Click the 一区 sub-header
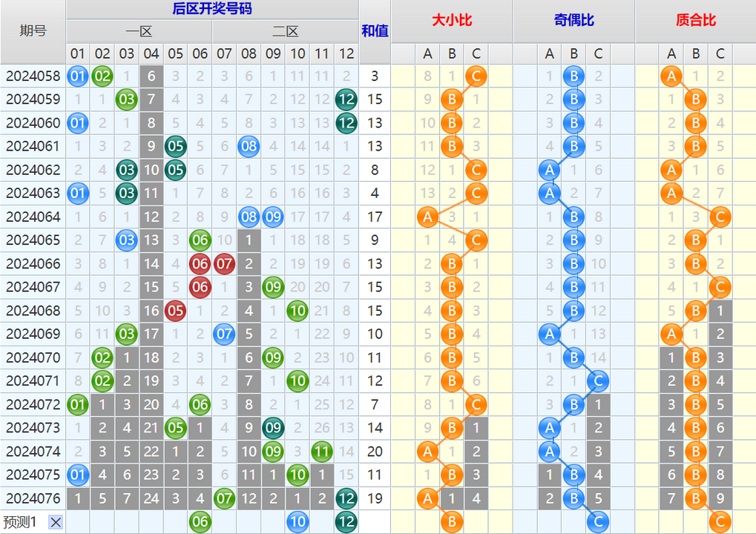This screenshot has width=756, height=534. [x=139, y=32]
